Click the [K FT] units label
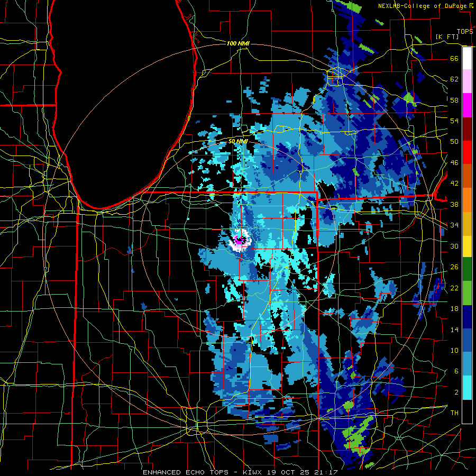Viewport: 476px width, 476px height. point(447,36)
